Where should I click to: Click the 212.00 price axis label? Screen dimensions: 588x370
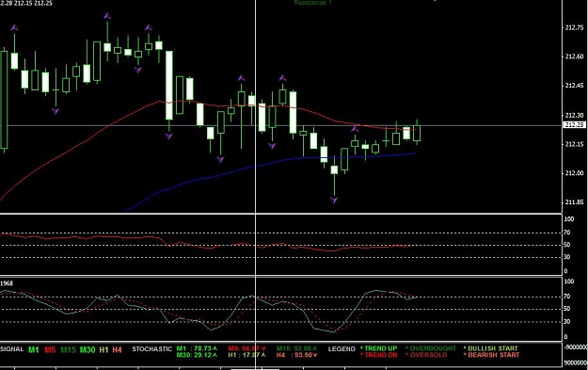point(574,173)
